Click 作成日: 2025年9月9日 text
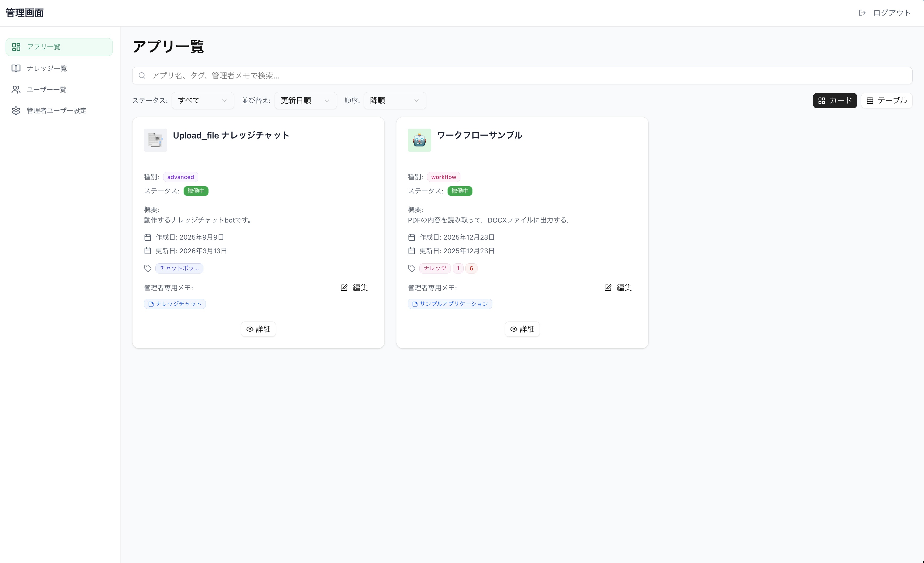This screenshot has height=563, width=924. [x=190, y=237]
